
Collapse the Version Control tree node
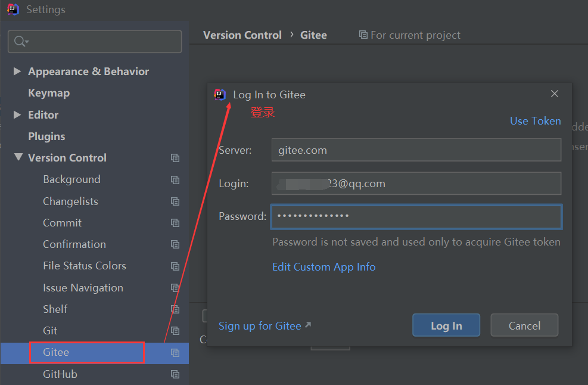click(17, 158)
